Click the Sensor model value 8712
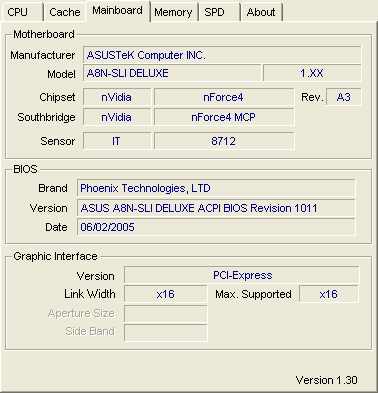 click(x=224, y=141)
